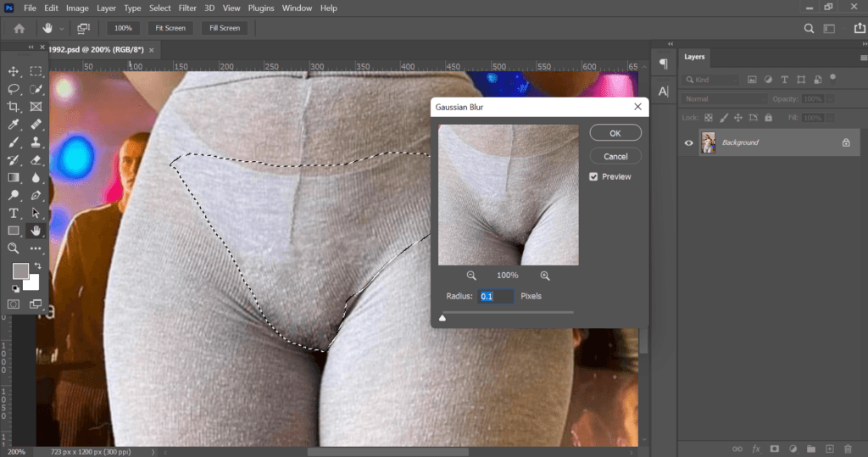Select the Frame tool
868x457 pixels.
pos(36,107)
